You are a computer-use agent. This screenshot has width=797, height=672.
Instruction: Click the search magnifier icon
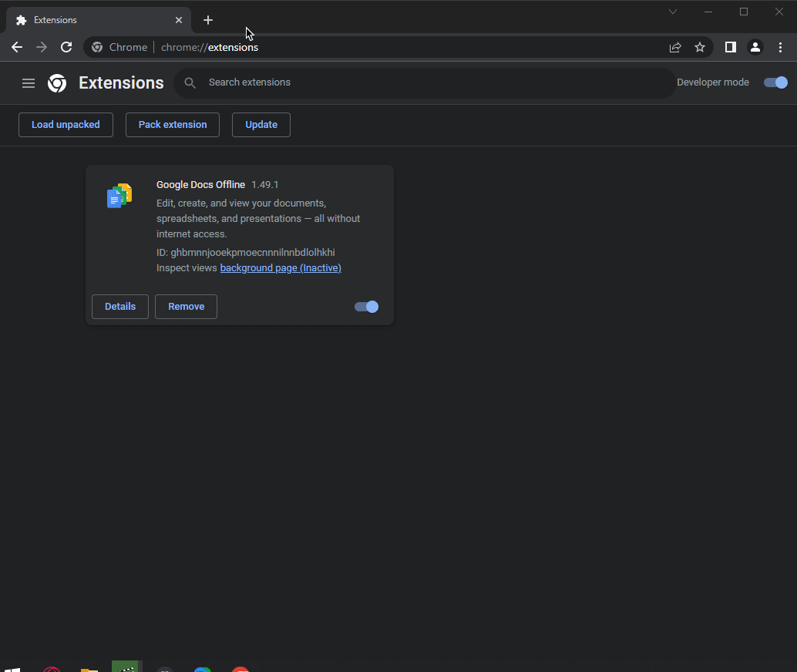190,82
